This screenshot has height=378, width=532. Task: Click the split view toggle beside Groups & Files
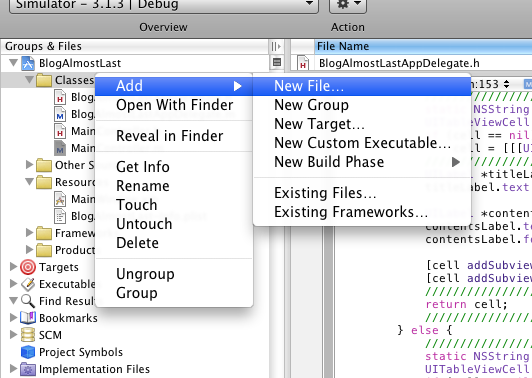(x=277, y=46)
